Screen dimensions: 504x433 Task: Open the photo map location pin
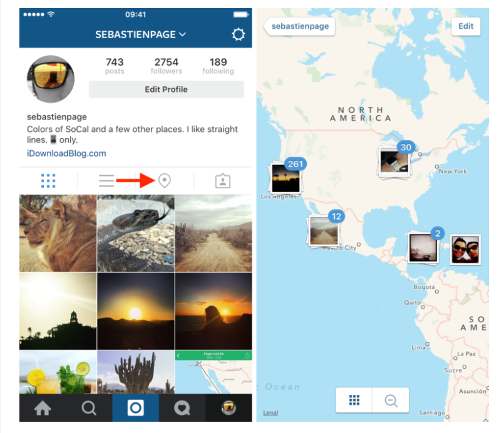(x=165, y=181)
